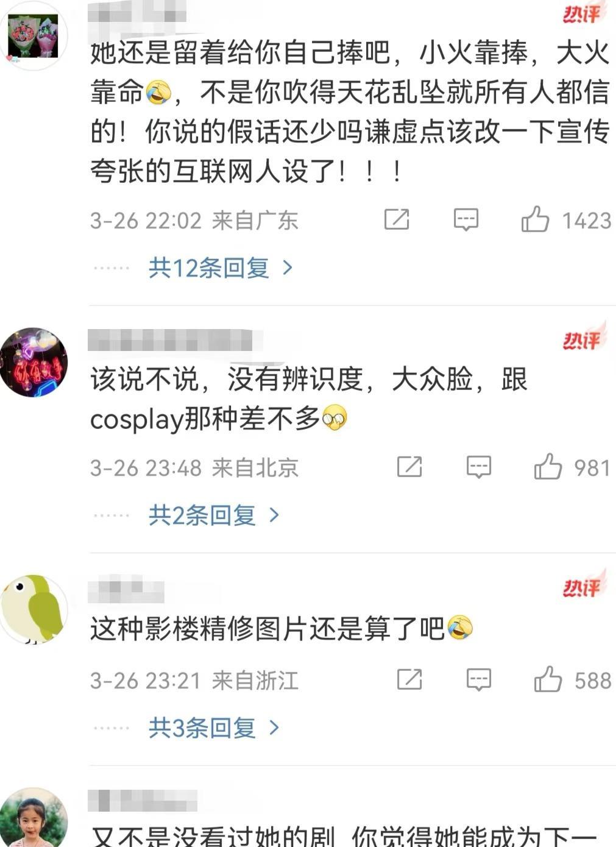The height and width of the screenshot is (847, 616).
Task: Reply to the comment from Zhejiang
Action: pyautogui.click(x=479, y=679)
